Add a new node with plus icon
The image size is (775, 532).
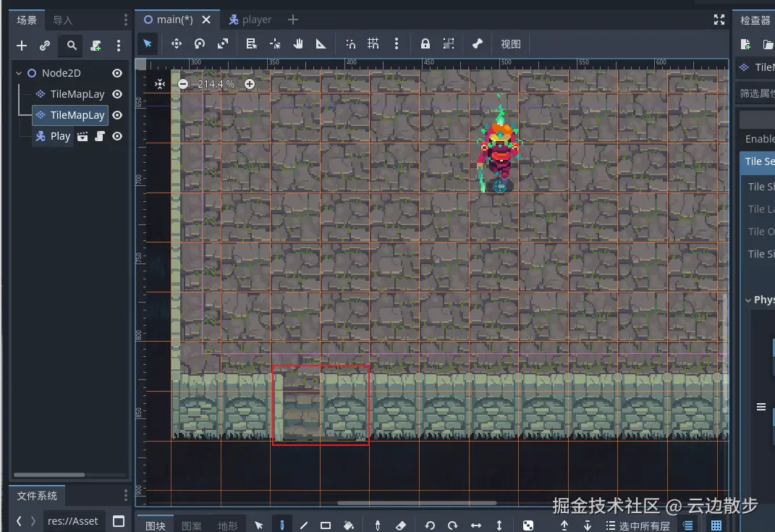(22, 46)
